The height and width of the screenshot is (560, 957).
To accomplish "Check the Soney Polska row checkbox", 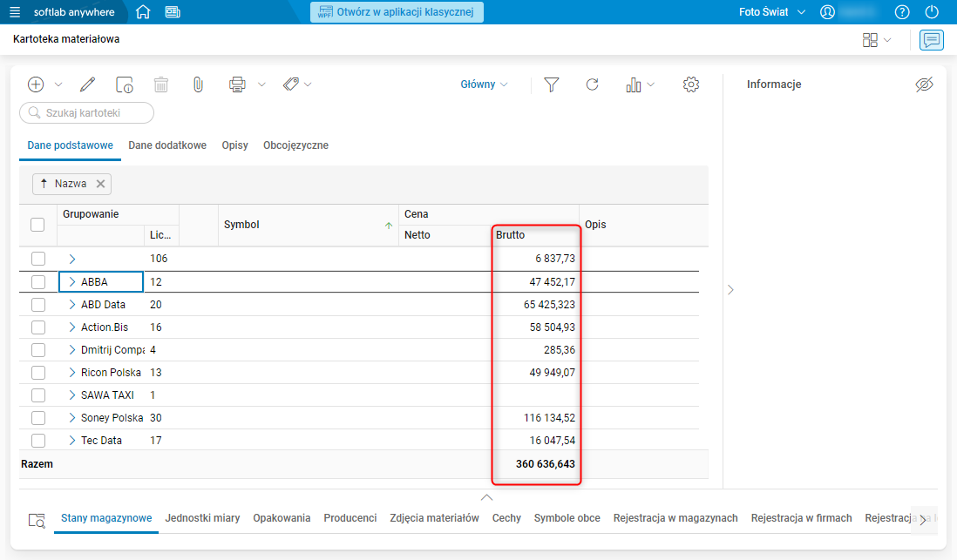I will pos(38,417).
